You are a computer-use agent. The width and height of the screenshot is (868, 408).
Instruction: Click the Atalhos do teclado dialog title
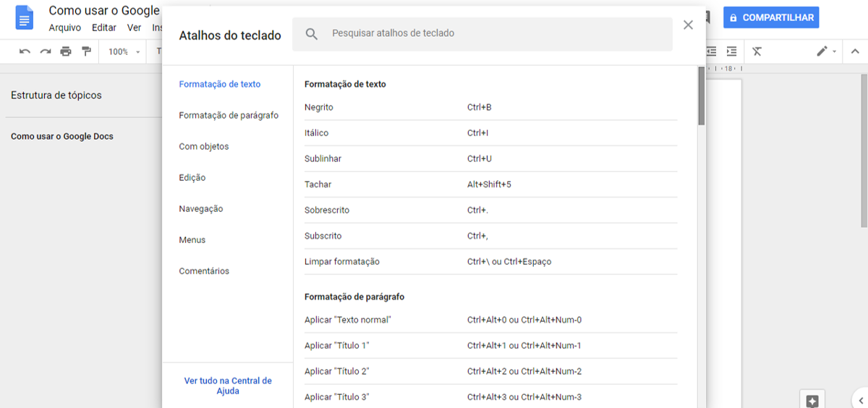coord(230,35)
